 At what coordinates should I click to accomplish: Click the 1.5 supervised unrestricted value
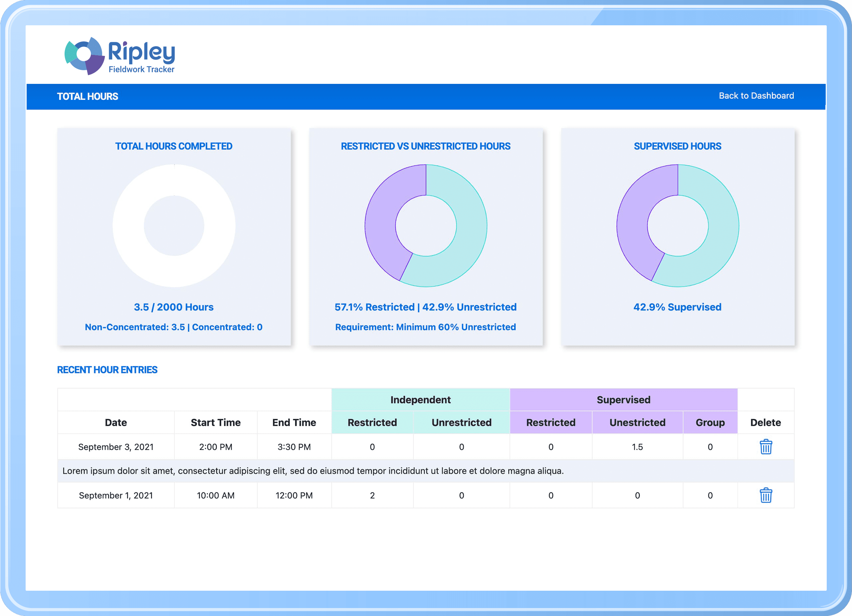[x=637, y=447]
